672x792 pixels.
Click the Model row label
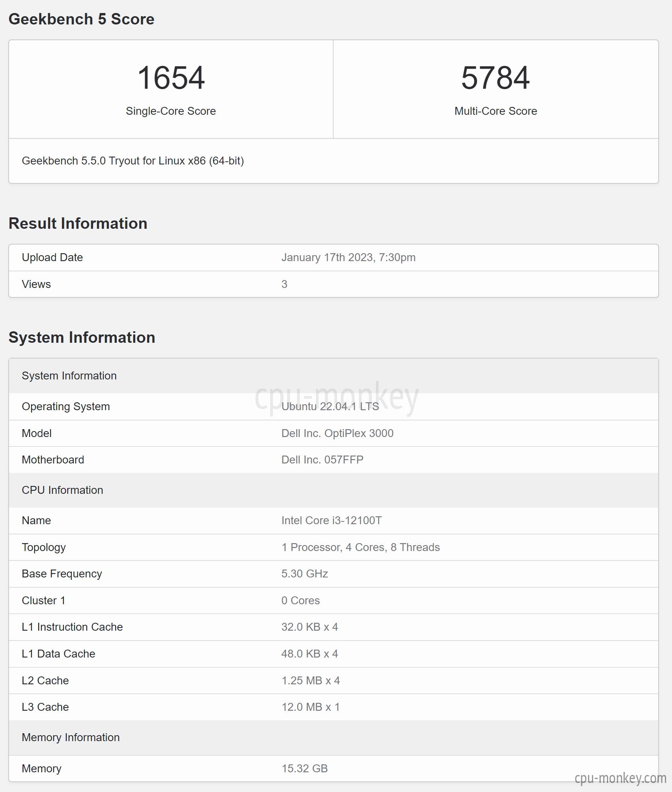pyautogui.click(x=37, y=433)
